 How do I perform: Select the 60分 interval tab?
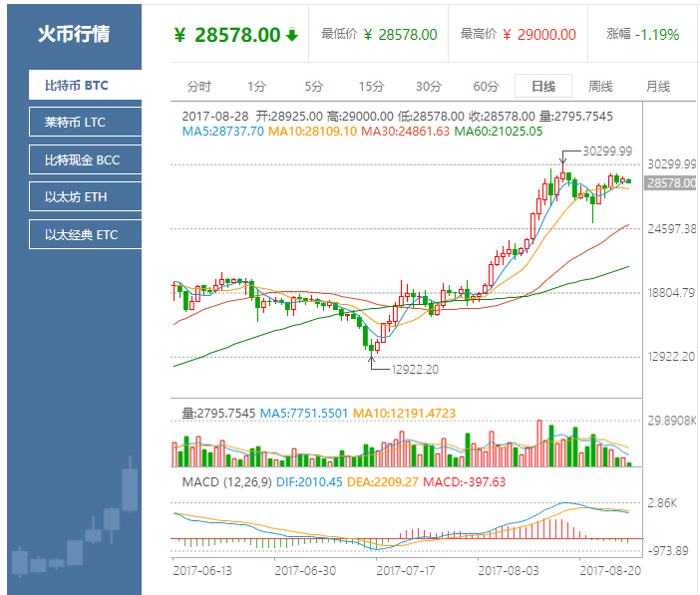tap(486, 86)
